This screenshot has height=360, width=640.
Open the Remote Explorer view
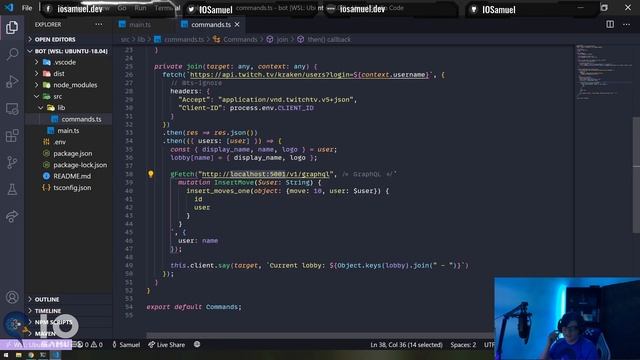click(x=12, y=109)
